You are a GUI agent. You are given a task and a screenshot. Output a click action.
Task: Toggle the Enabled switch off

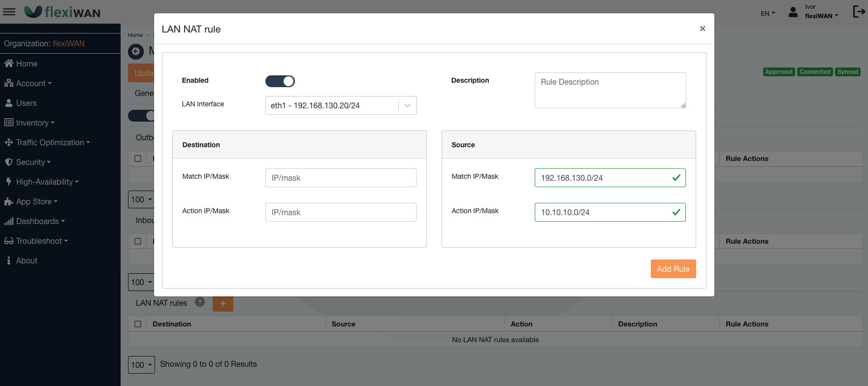coord(280,81)
